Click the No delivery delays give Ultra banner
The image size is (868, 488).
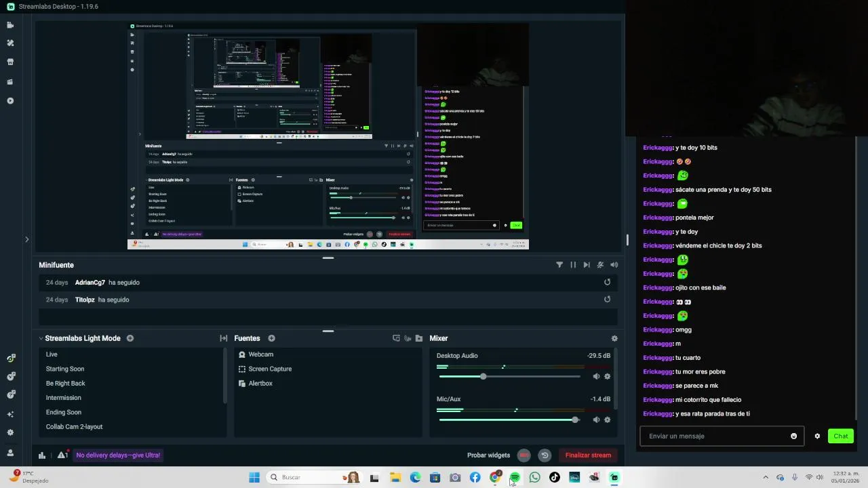118,455
